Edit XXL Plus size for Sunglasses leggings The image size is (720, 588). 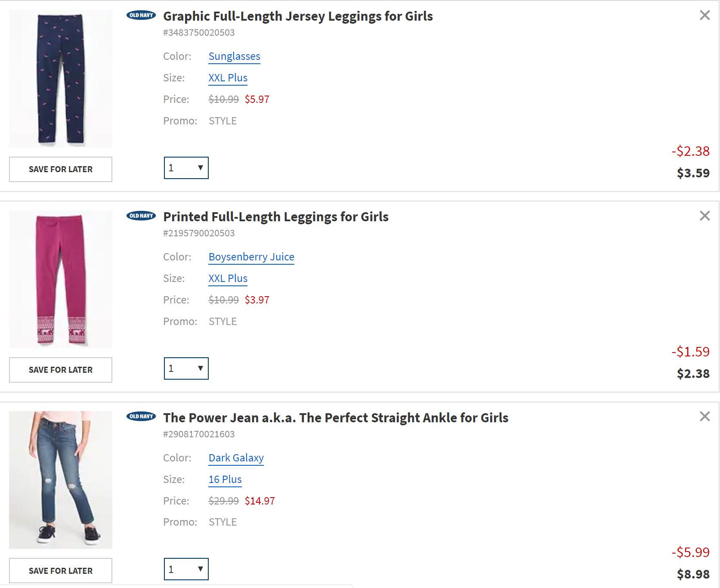[x=228, y=78]
